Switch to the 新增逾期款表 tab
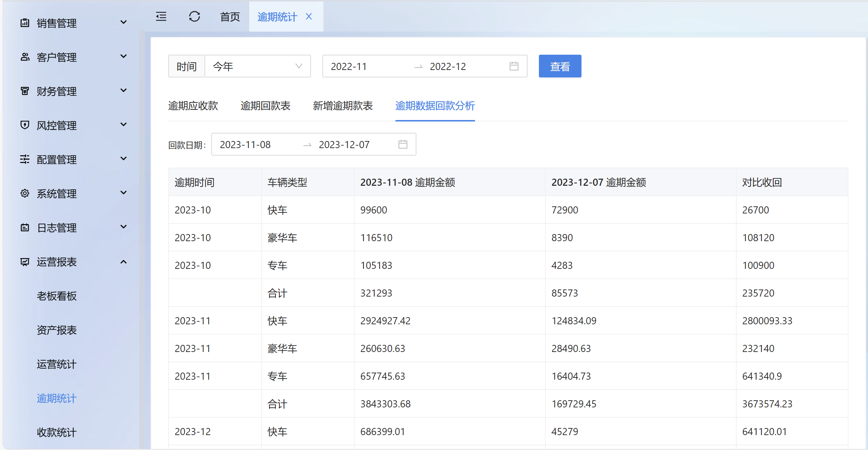The image size is (868, 450). click(343, 105)
